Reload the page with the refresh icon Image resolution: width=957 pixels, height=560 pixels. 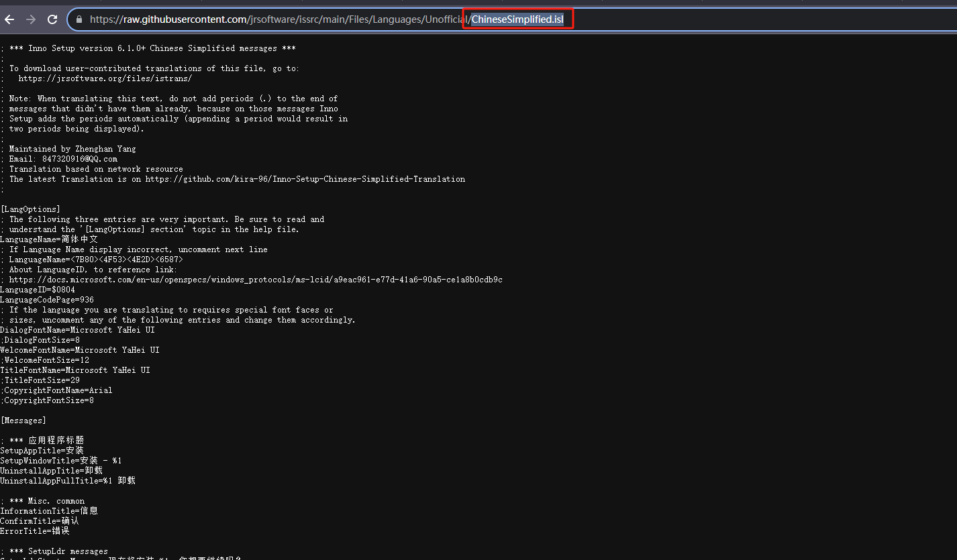[52, 19]
